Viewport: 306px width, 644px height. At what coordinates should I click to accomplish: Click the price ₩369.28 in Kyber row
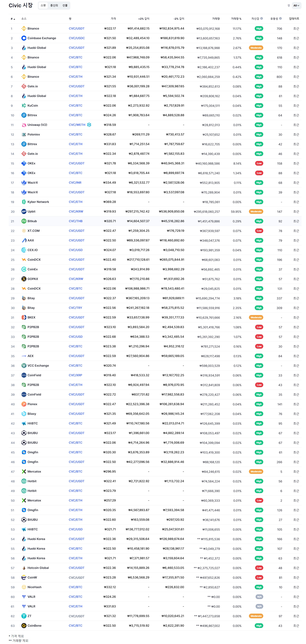click(x=110, y=202)
